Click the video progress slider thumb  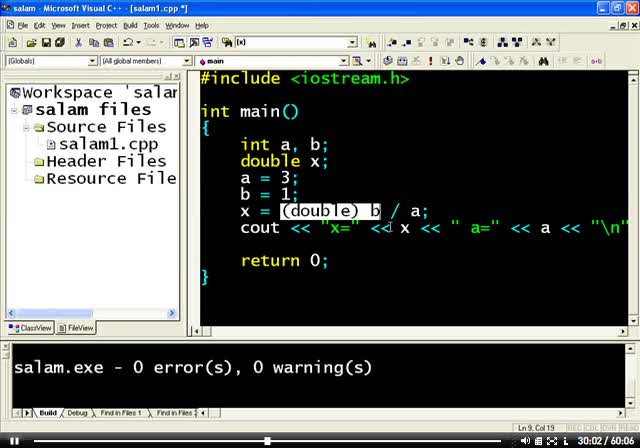[x=267, y=441]
